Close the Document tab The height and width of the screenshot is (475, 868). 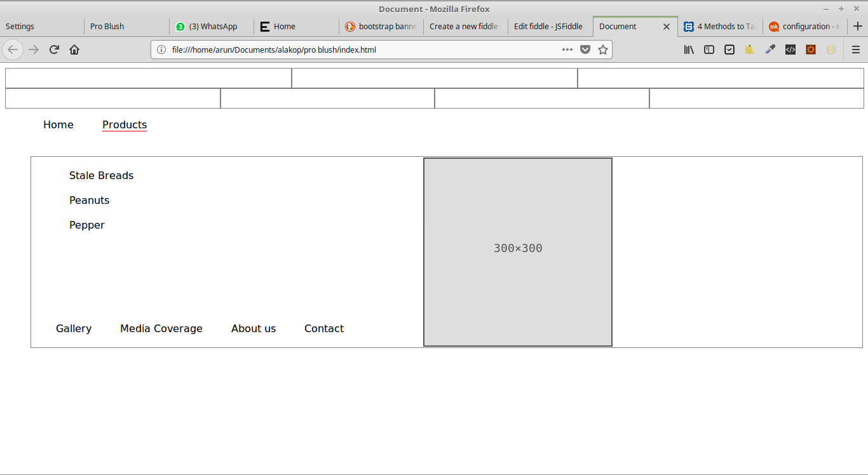(667, 27)
